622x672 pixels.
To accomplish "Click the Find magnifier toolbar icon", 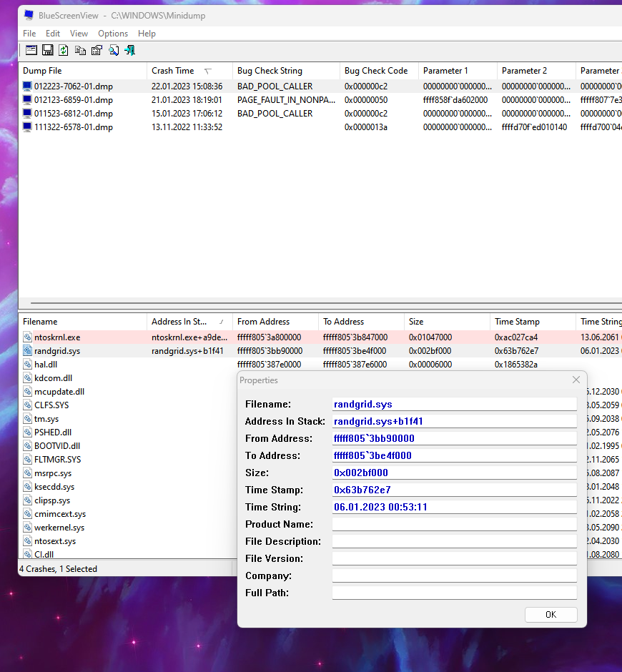I will [x=114, y=50].
